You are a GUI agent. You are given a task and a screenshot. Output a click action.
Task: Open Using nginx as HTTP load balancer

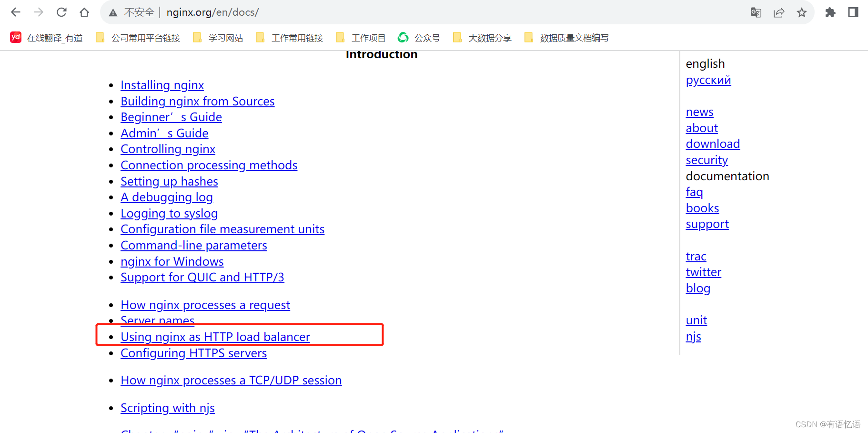click(215, 337)
